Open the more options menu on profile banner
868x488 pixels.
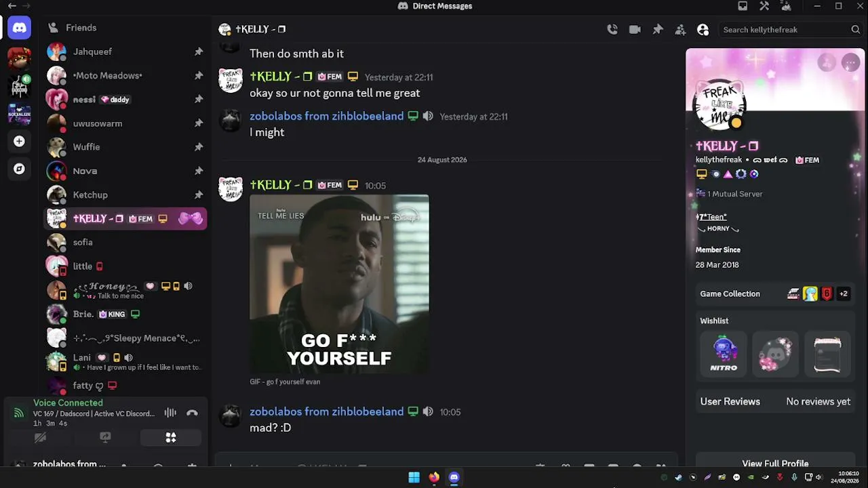click(x=850, y=62)
